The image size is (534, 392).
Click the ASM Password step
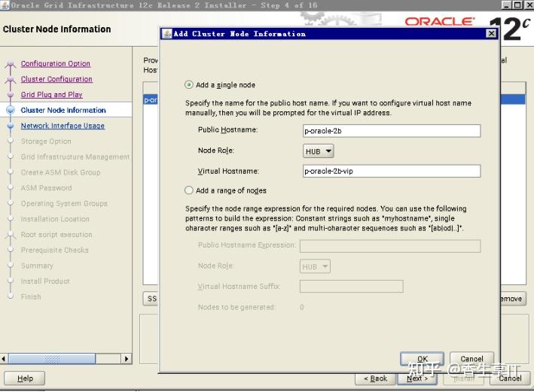tap(46, 188)
